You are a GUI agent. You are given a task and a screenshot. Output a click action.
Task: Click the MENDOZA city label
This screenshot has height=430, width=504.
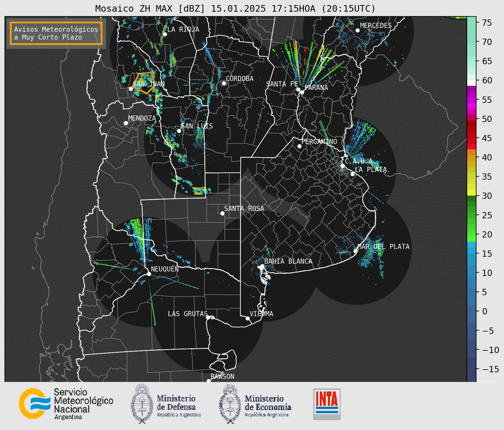(x=142, y=118)
